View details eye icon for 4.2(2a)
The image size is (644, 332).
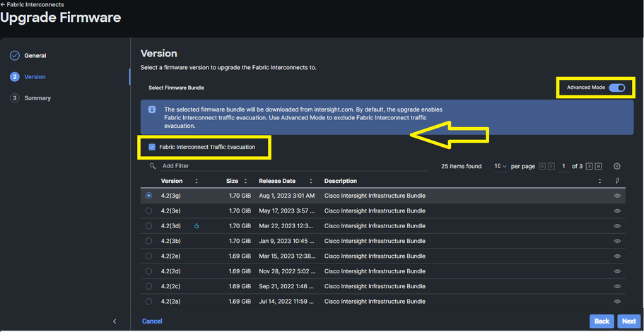tap(617, 301)
